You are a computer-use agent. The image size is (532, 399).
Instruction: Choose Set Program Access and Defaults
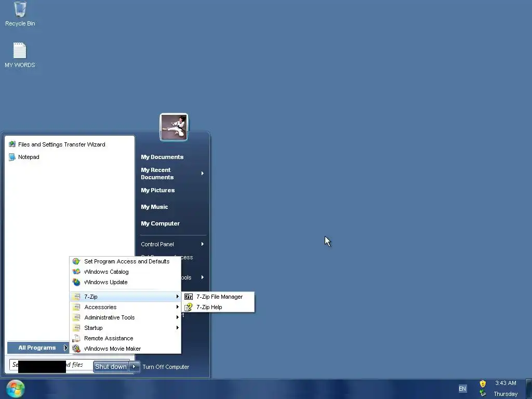(x=125, y=261)
